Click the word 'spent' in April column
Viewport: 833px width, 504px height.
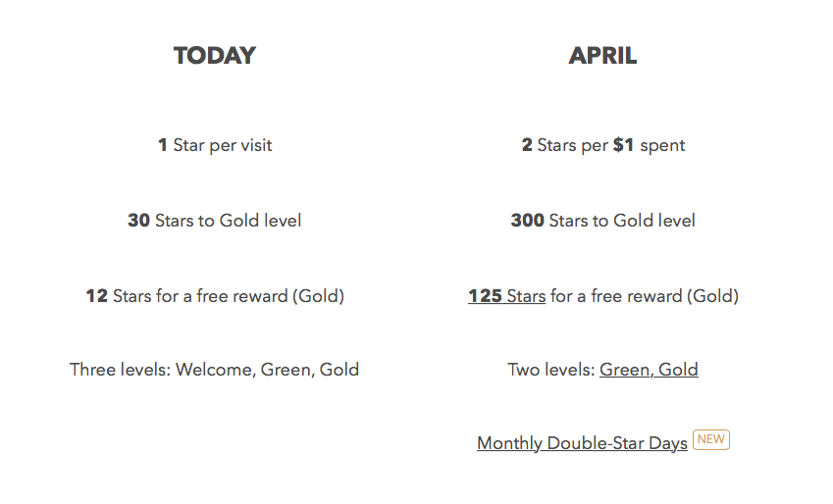click(x=662, y=146)
